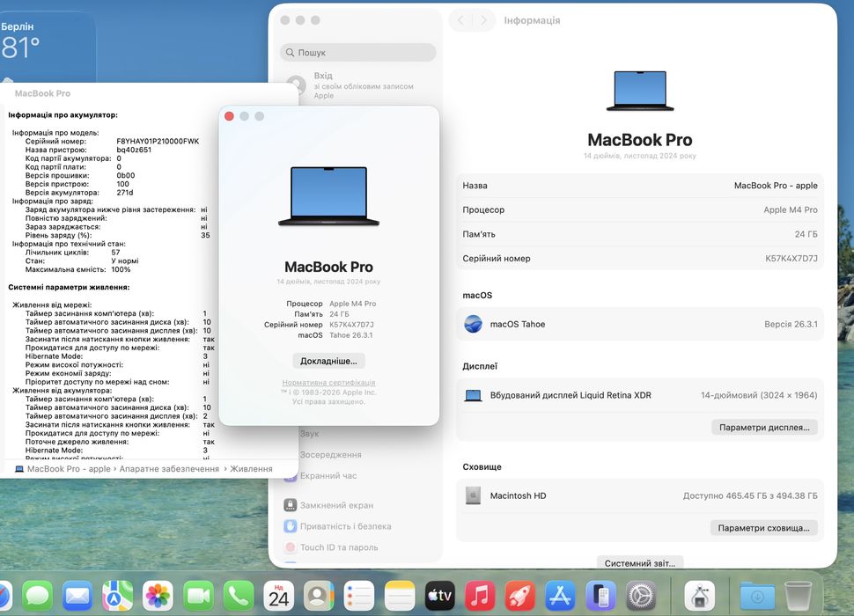Image resolution: width=854 pixels, height=616 pixels.
Task: Open Messages from the dock
Action: pyautogui.click(x=38, y=596)
